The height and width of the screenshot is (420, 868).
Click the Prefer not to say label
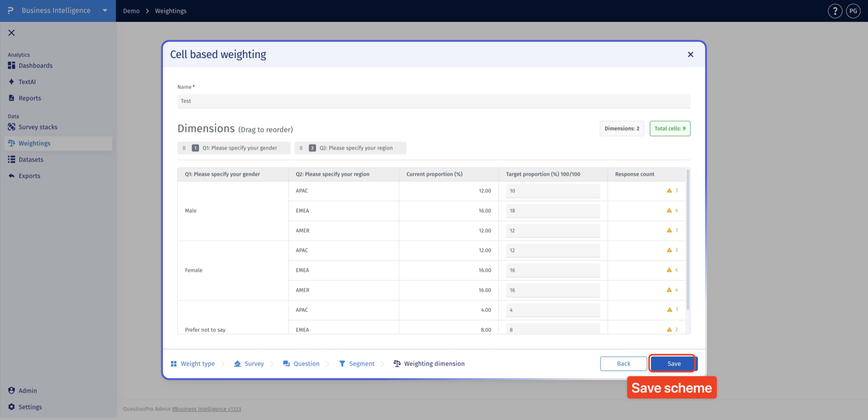(x=205, y=330)
